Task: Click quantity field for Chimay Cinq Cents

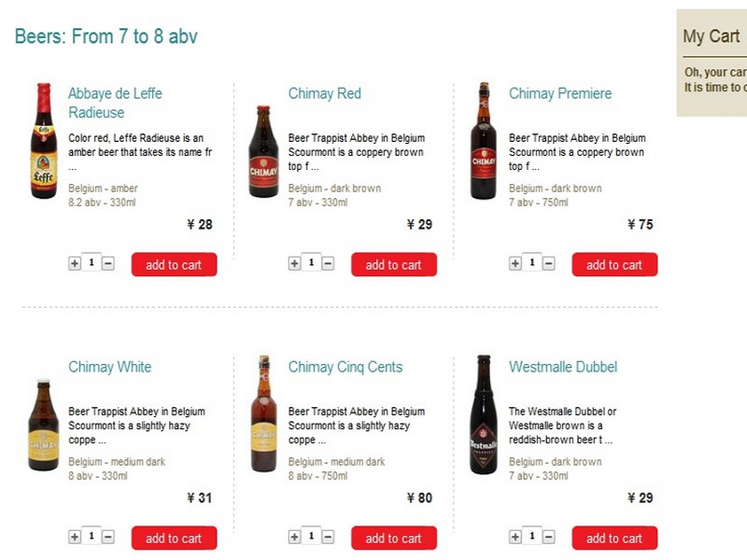Action: (311, 537)
